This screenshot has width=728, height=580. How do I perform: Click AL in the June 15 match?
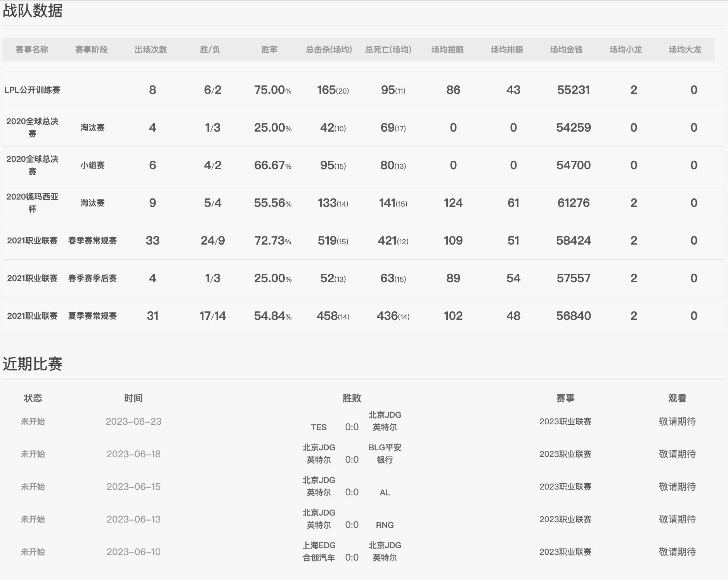384,493
